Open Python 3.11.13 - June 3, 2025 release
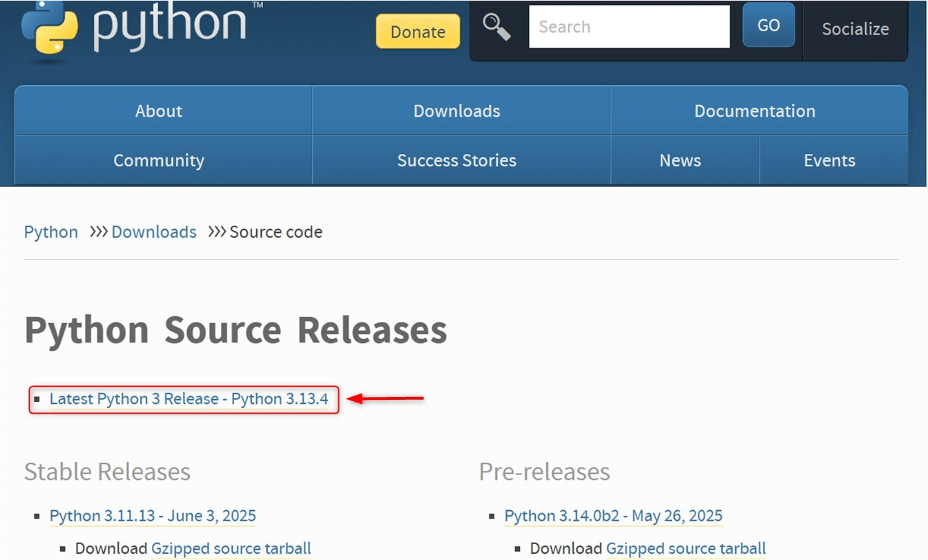This screenshot has height=560, width=928. (153, 516)
